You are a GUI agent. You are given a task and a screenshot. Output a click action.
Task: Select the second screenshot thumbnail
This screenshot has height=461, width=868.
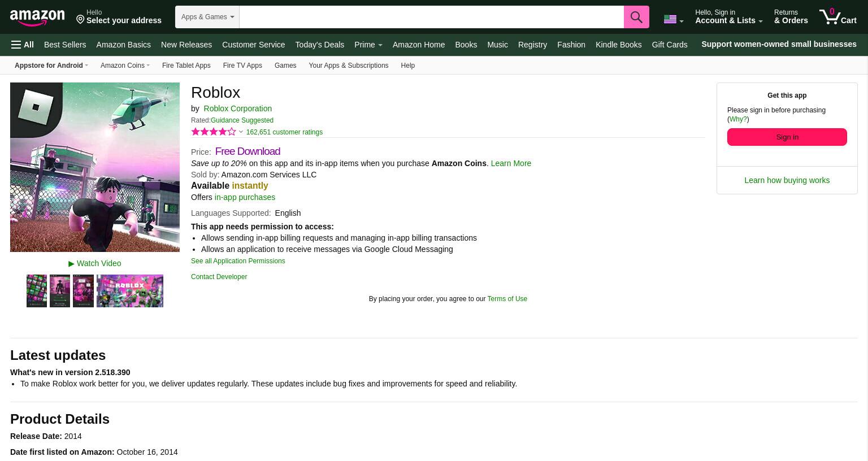60,291
